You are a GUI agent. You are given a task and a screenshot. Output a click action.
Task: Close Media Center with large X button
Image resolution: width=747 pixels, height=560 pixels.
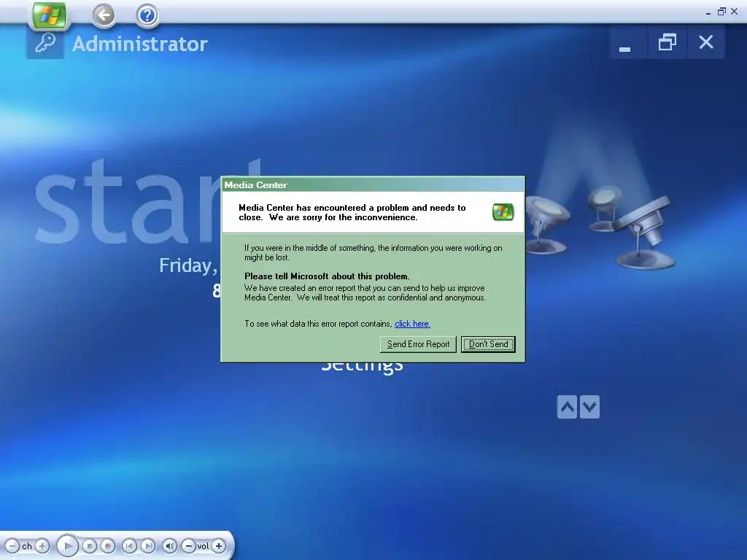[706, 43]
